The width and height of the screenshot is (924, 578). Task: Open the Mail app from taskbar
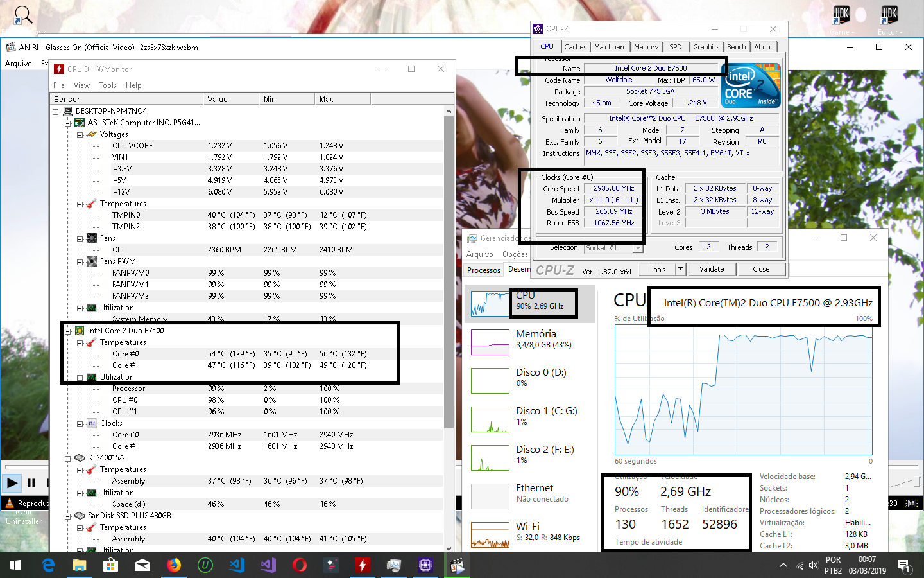coord(142,565)
